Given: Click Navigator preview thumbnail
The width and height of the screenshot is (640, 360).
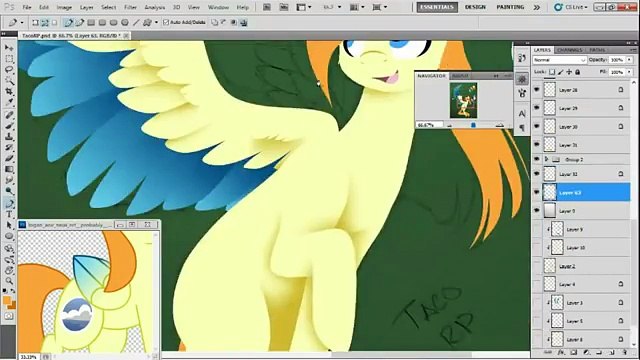Looking at the screenshot, I should [463, 100].
